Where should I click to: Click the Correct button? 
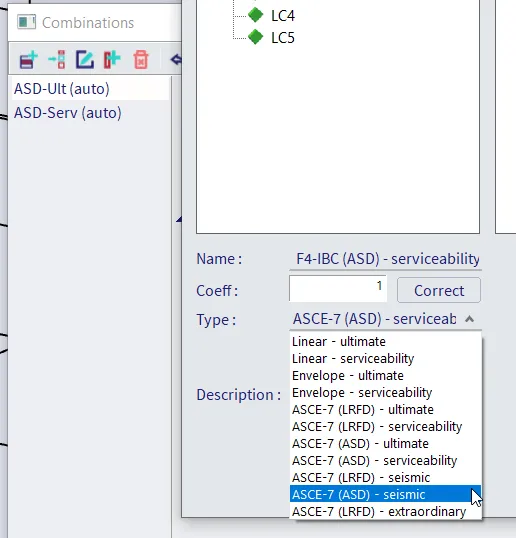(439, 290)
